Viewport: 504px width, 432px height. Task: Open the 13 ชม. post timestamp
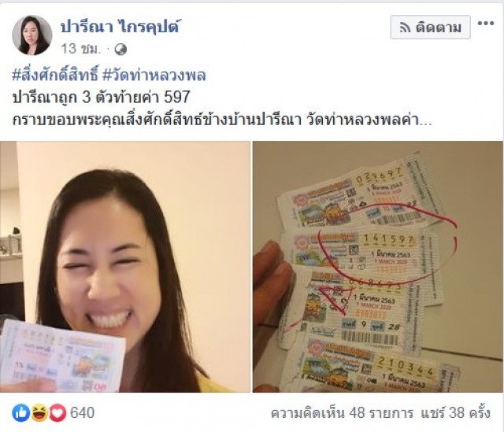pos(80,49)
